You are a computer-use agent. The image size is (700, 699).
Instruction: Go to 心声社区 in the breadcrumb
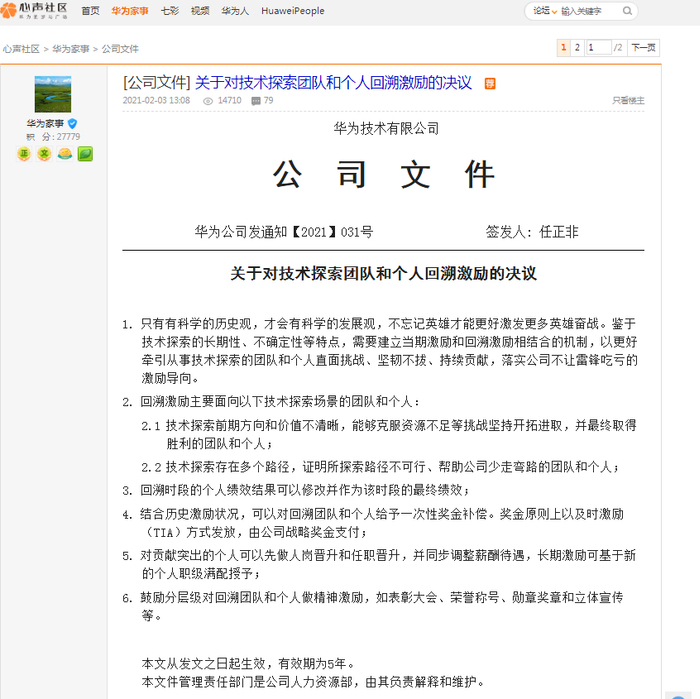[x=21, y=49]
